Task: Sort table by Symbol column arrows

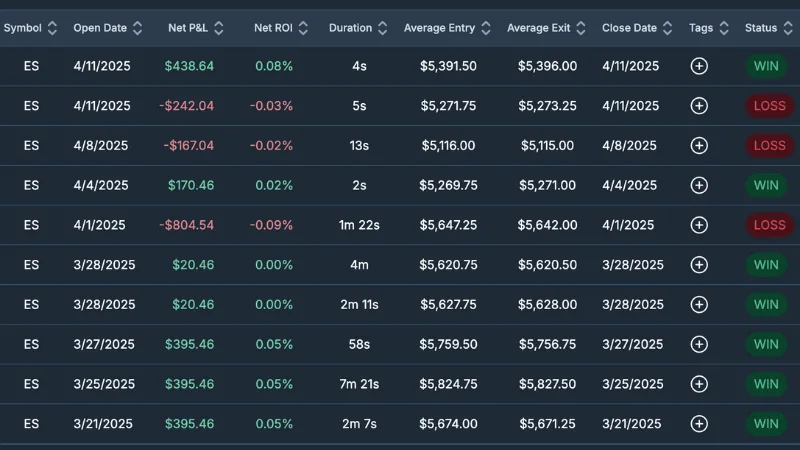Action: 52,28
